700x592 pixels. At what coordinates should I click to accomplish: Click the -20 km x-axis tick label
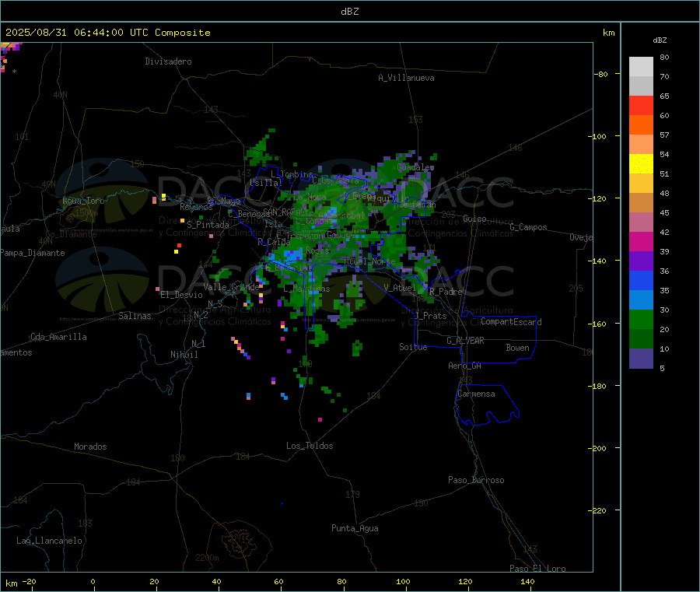click(29, 581)
